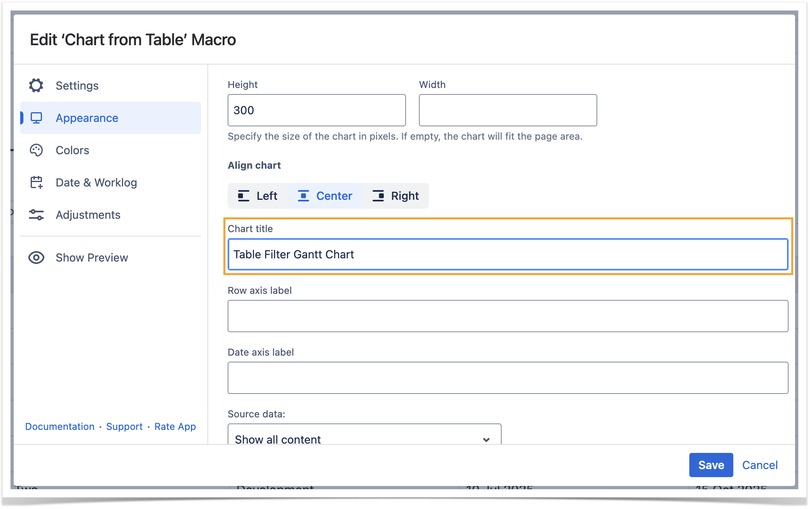812x509 pixels.
Task: Click the center-align icon in Align chart
Action: [303, 196]
